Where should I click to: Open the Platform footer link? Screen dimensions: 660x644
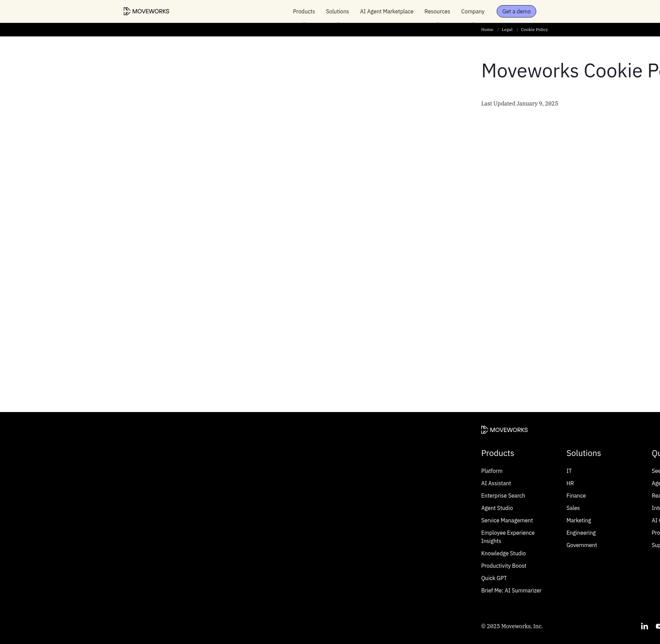click(x=492, y=471)
